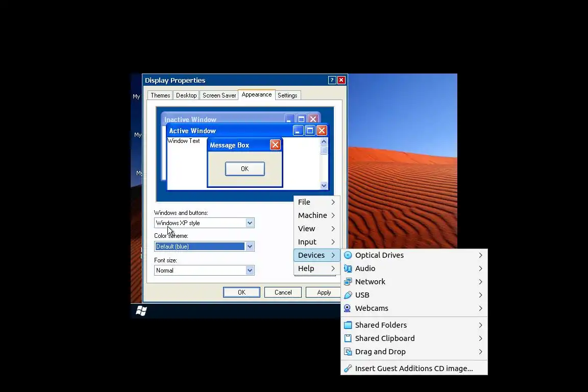The height and width of the screenshot is (392, 588).
Task: Open the Audio submenu
Action: (x=414, y=268)
